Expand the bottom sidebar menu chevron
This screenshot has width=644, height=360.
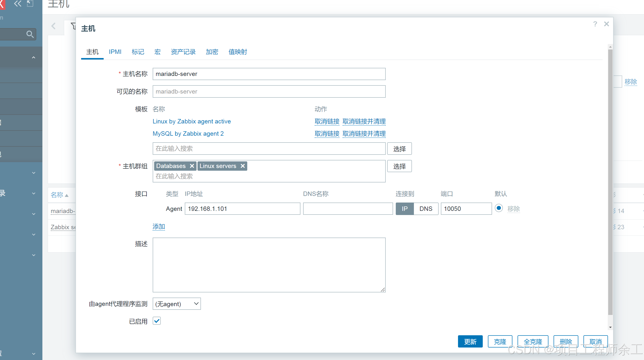point(34,354)
